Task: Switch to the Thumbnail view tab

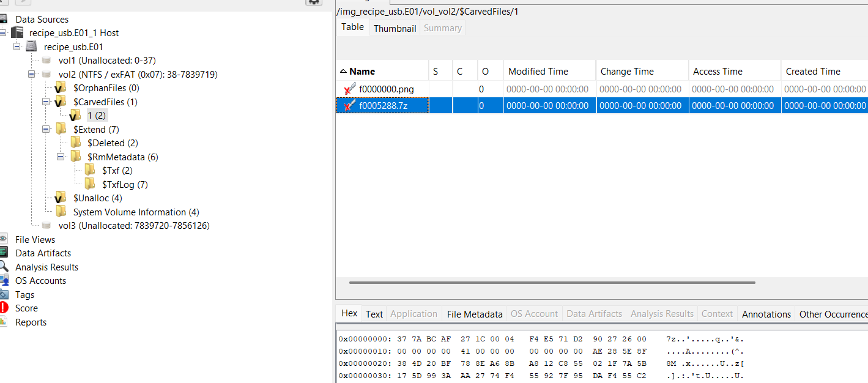Action: (395, 28)
